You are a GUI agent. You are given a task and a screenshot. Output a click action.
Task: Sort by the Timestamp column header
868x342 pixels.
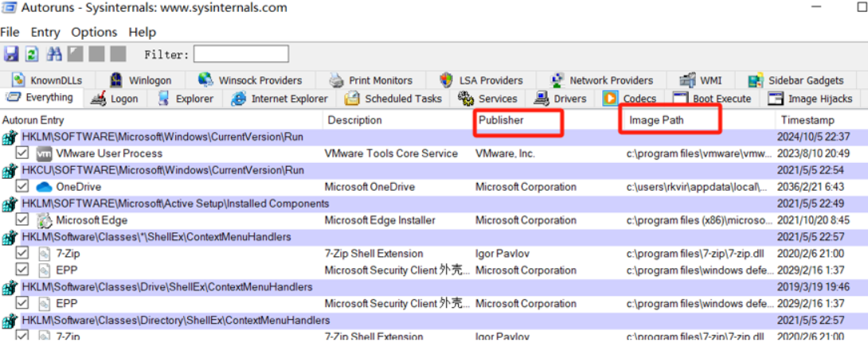click(822, 120)
